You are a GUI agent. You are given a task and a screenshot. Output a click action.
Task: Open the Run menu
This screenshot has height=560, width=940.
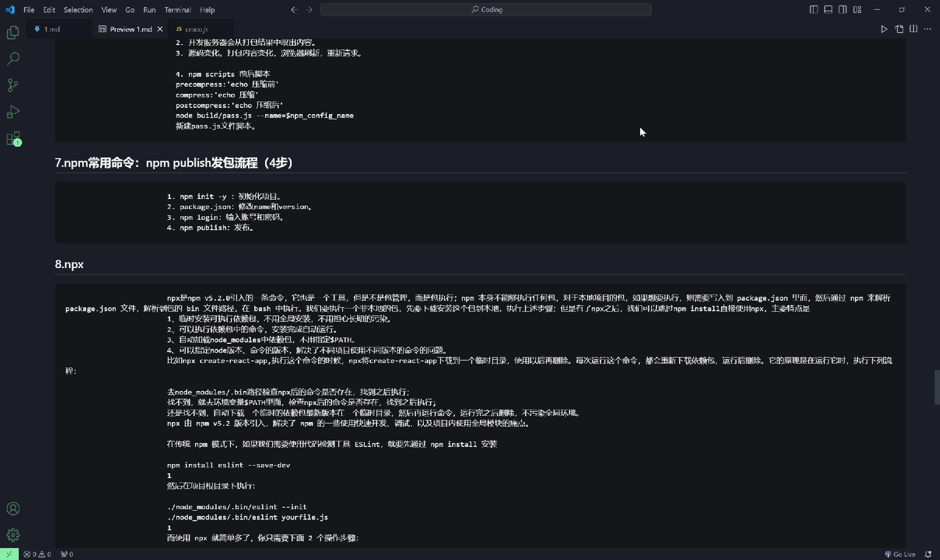pos(149,9)
